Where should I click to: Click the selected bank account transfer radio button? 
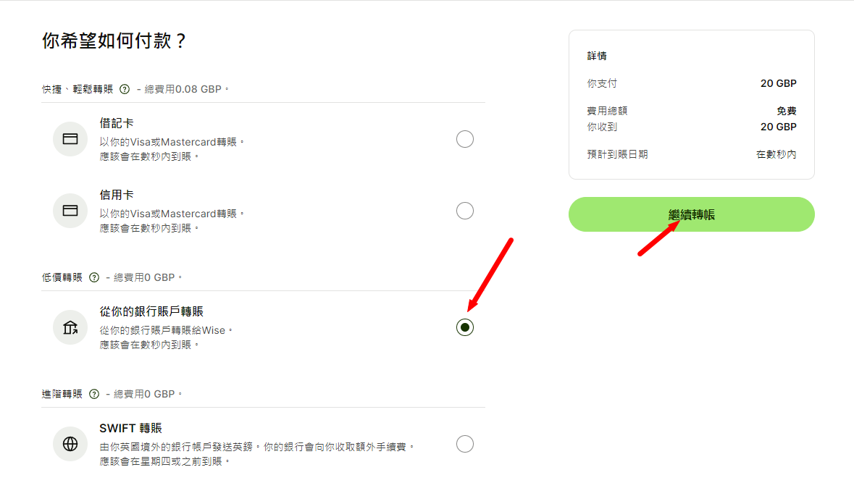click(464, 327)
